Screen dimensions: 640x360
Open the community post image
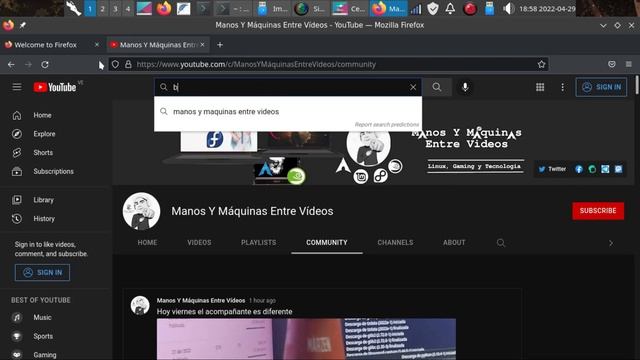coord(306,339)
